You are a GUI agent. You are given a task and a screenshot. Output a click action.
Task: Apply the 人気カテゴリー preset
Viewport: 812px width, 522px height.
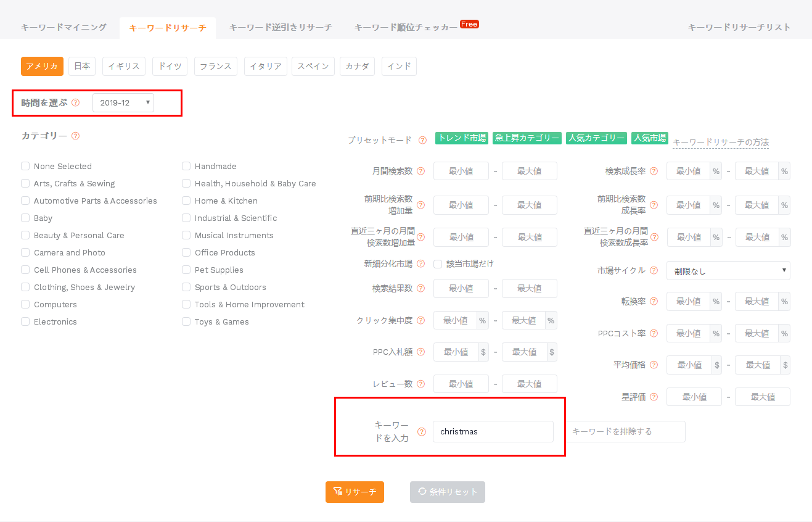(x=597, y=138)
